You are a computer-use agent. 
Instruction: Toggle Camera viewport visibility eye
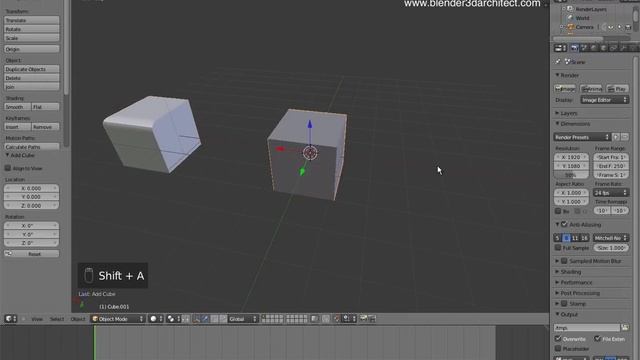[611, 27]
